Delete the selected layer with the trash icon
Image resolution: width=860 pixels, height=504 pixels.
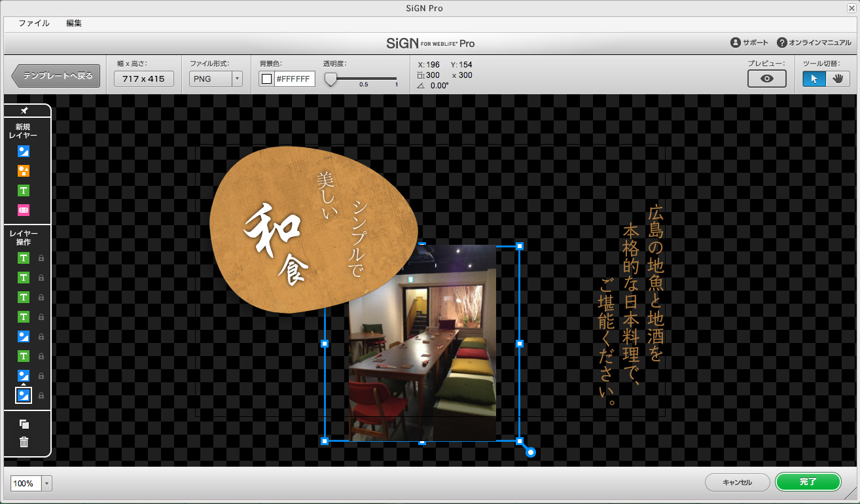(x=25, y=442)
